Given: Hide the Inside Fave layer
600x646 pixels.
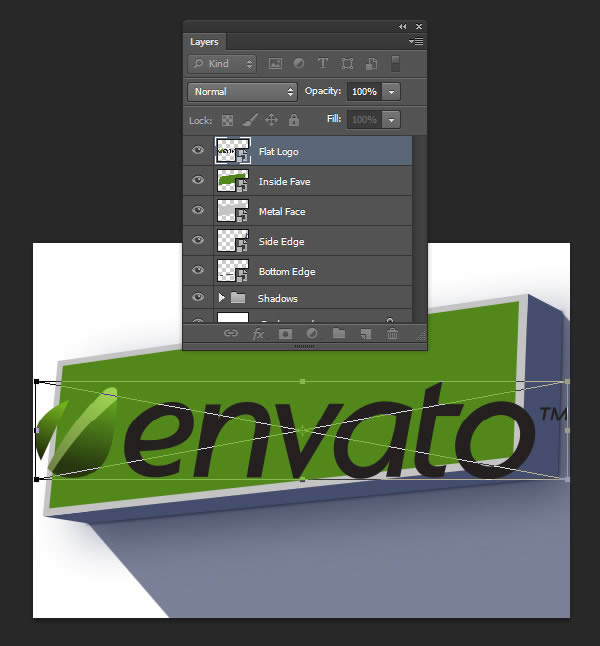Looking at the screenshot, I should point(198,180).
